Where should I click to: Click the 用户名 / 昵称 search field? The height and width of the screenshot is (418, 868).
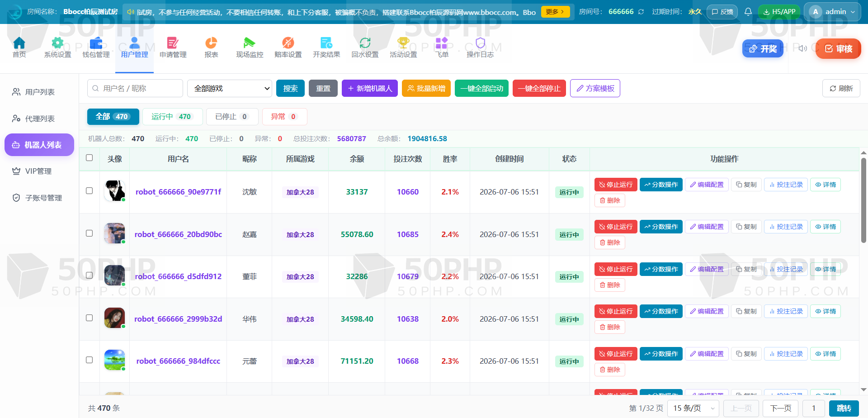[x=135, y=88]
